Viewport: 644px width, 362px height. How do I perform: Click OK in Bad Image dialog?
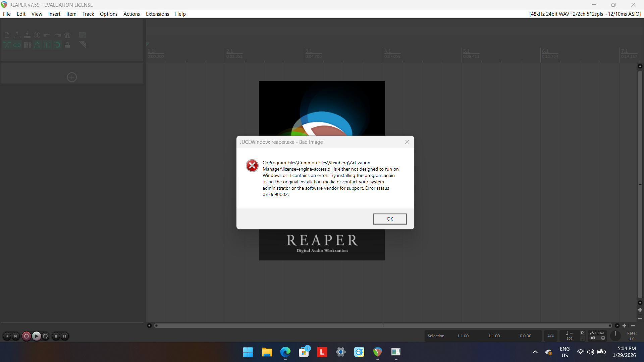coord(390,219)
